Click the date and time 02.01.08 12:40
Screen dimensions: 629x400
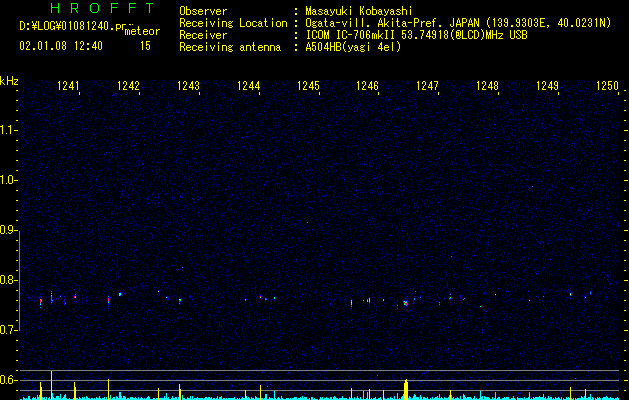click(61, 46)
